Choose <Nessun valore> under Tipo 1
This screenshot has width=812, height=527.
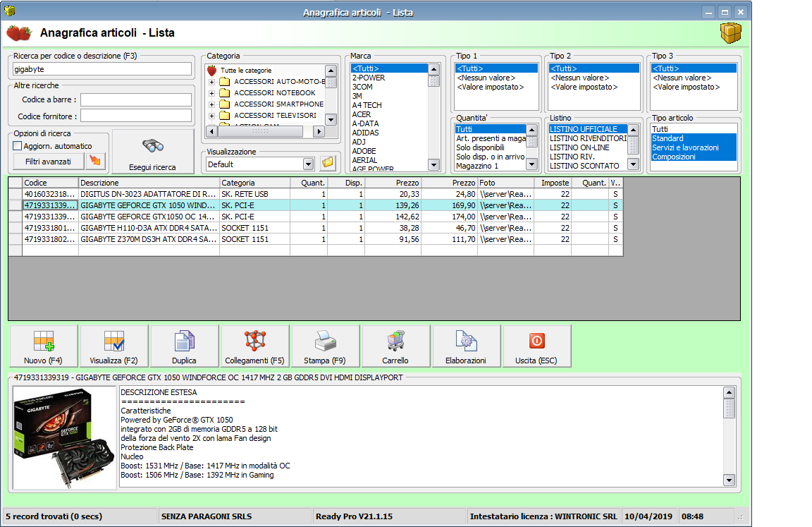coord(496,78)
